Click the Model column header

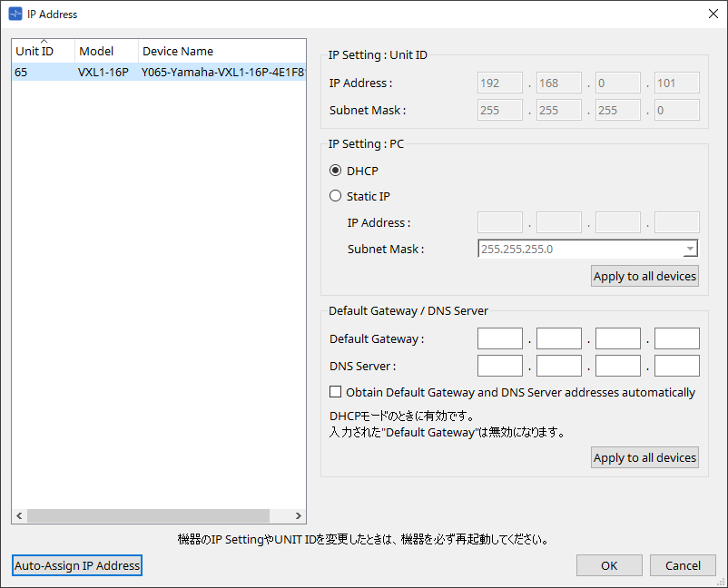coord(105,52)
